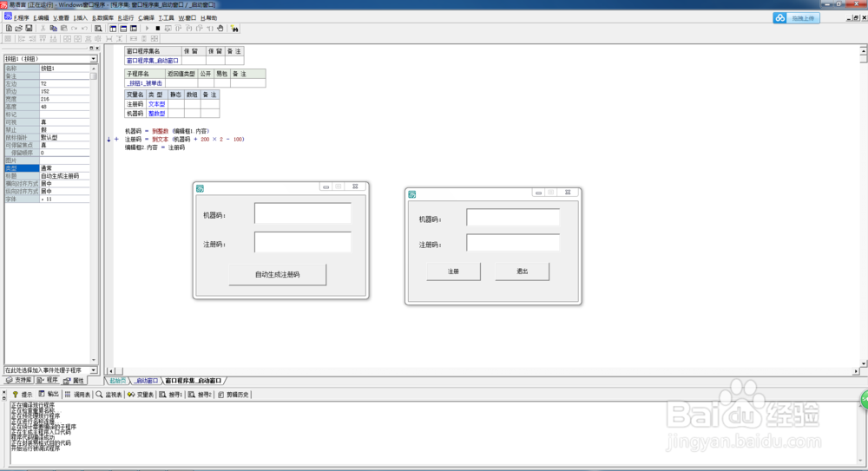Click the _按钮1_被单击 subroutine name cell
The image size is (868, 471).
(145, 83)
